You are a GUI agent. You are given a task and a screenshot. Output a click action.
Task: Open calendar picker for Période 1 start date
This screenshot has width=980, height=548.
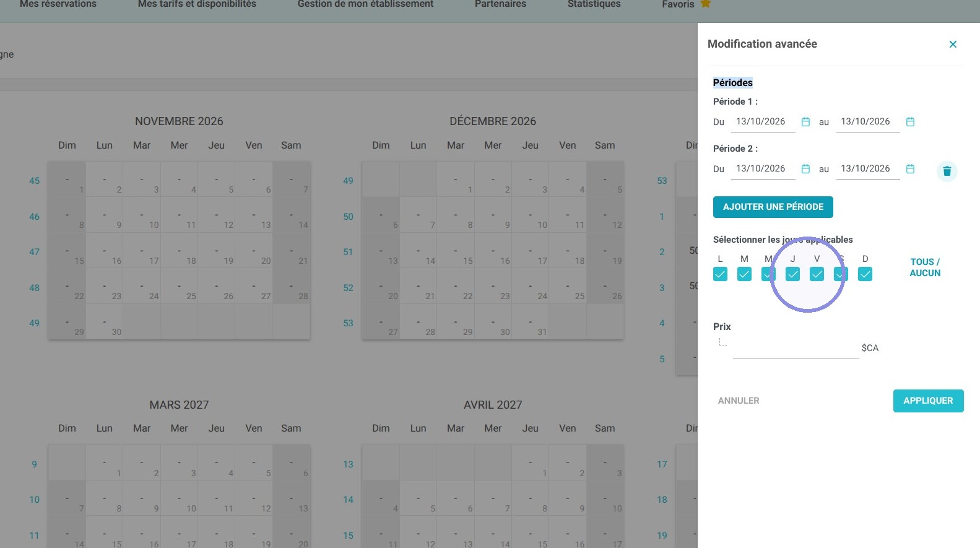coord(805,122)
